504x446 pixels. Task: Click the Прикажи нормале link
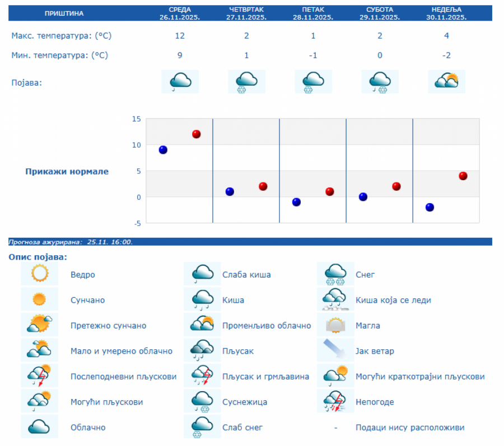pos(67,171)
